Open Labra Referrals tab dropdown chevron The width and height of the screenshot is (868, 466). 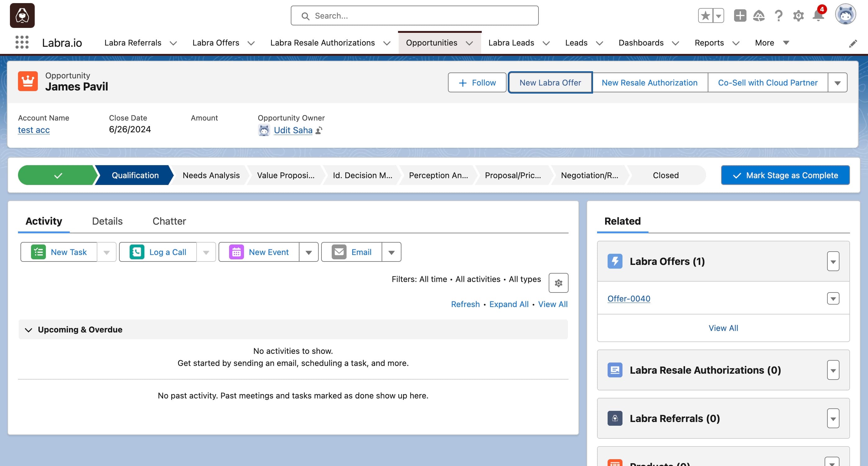pyautogui.click(x=173, y=43)
